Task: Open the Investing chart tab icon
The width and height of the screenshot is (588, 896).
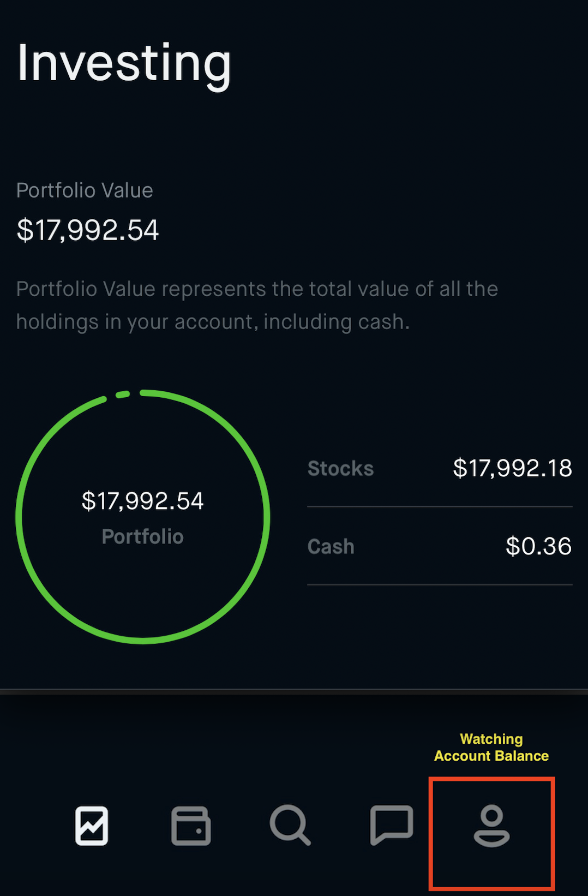Action: [92, 825]
